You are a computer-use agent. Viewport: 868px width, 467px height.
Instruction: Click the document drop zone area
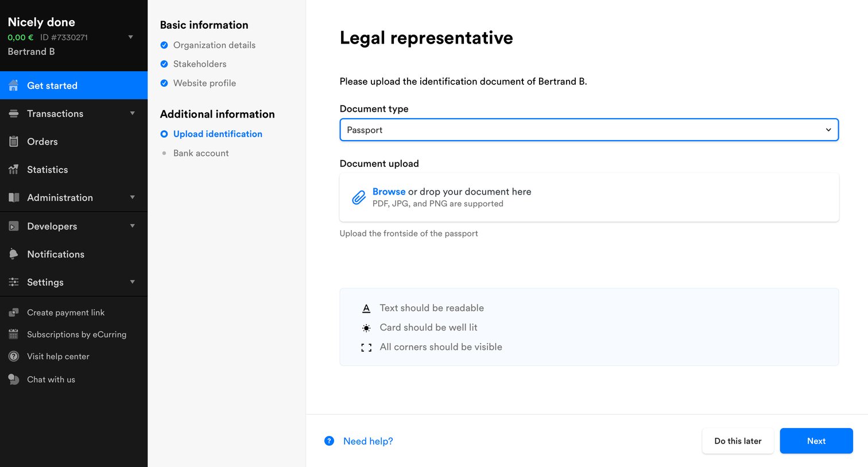point(589,197)
